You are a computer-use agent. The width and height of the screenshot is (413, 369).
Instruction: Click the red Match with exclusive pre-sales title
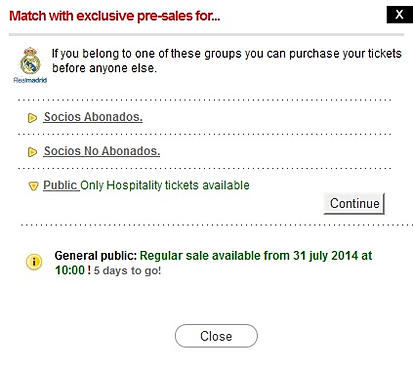pos(115,16)
